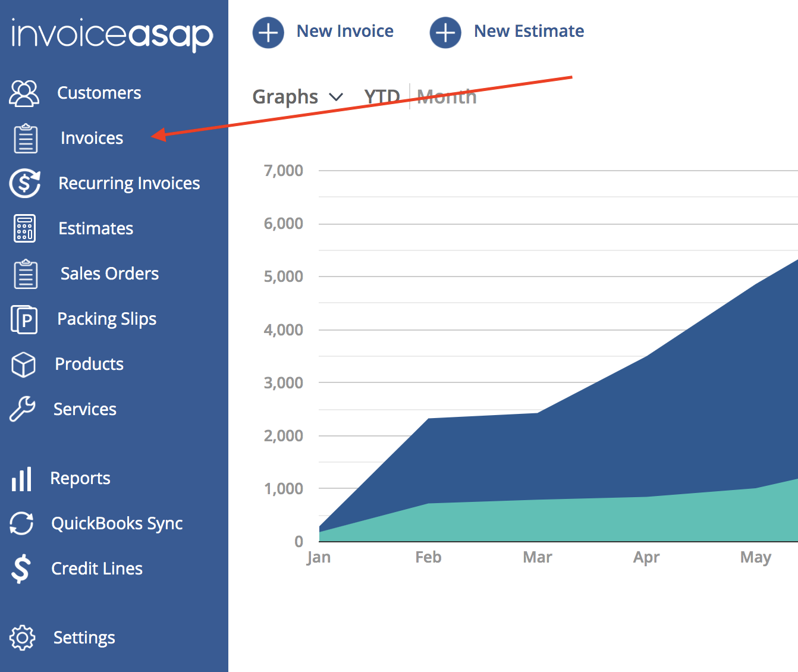Click the 7,000 y-axis label
Image resolution: width=798 pixels, height=672 pixels.
coord(284,171)
